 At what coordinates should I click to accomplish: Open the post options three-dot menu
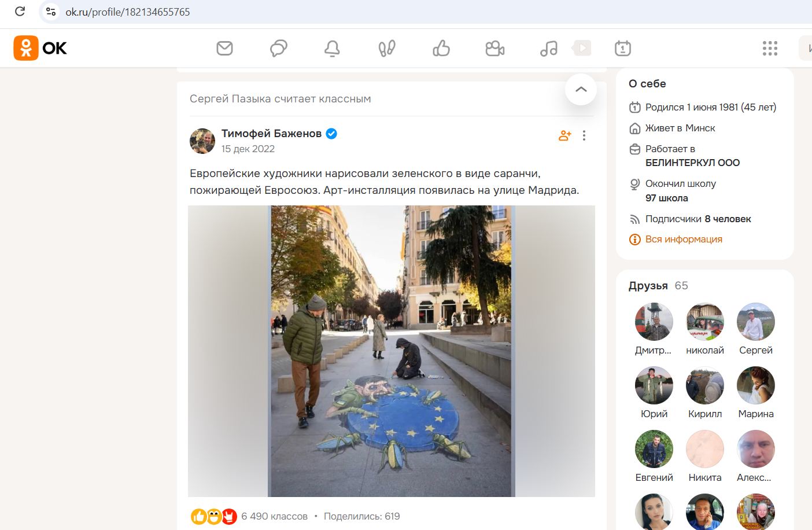[x=584, y=135]
